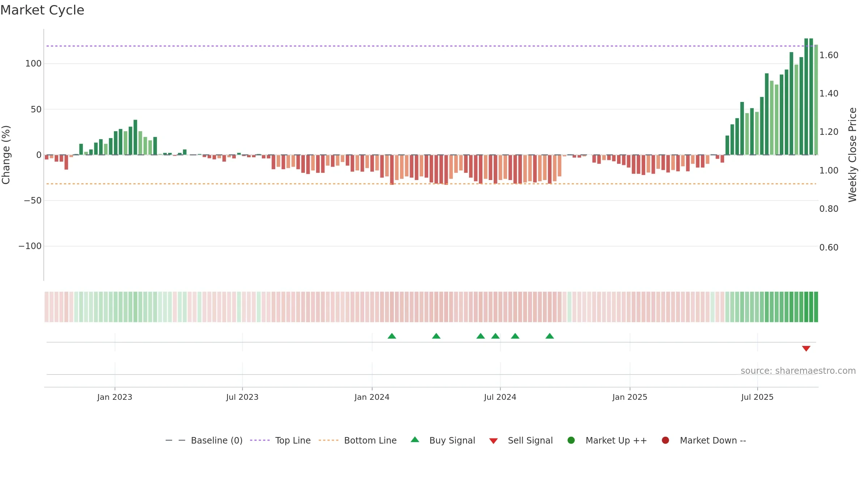
Task: Click the Change (%) left axis title
Action: coord(6,155)
